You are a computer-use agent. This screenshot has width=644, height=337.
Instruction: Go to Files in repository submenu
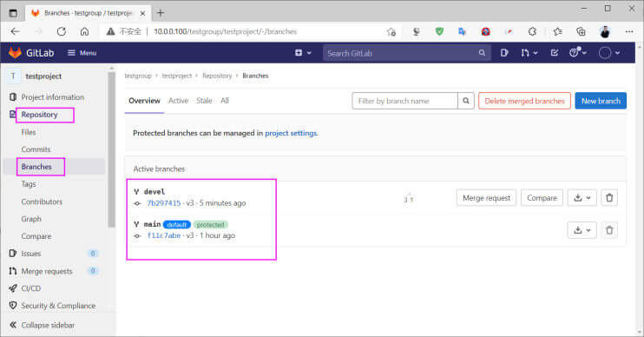click(29, 132)
